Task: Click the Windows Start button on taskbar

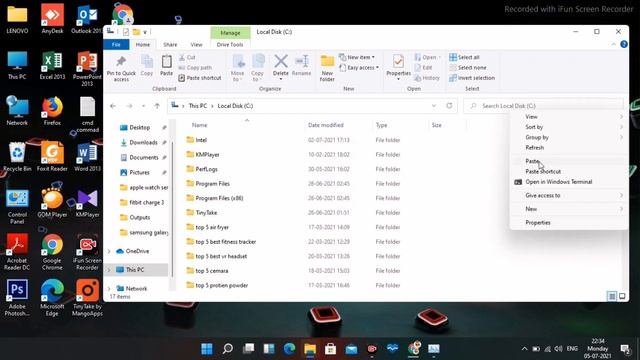Action: [x=207, y=349]
